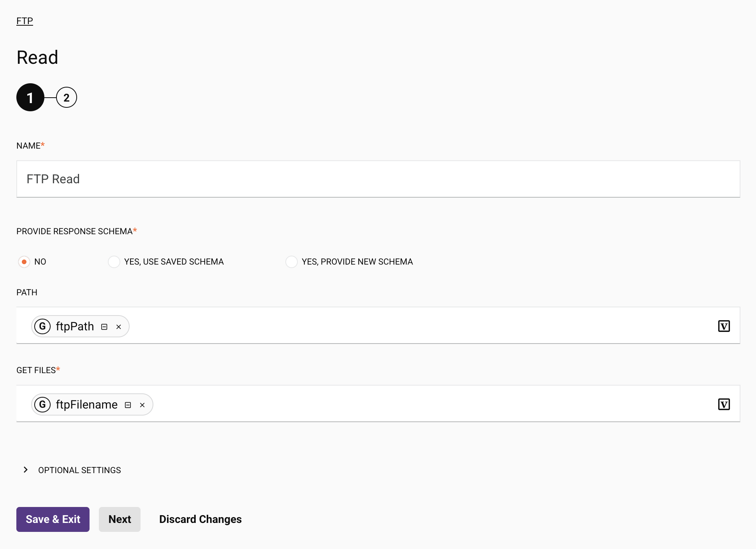Viewport: 756px width, 549px height.
Task: Click Discard Changes
Action: coord(200,519)
